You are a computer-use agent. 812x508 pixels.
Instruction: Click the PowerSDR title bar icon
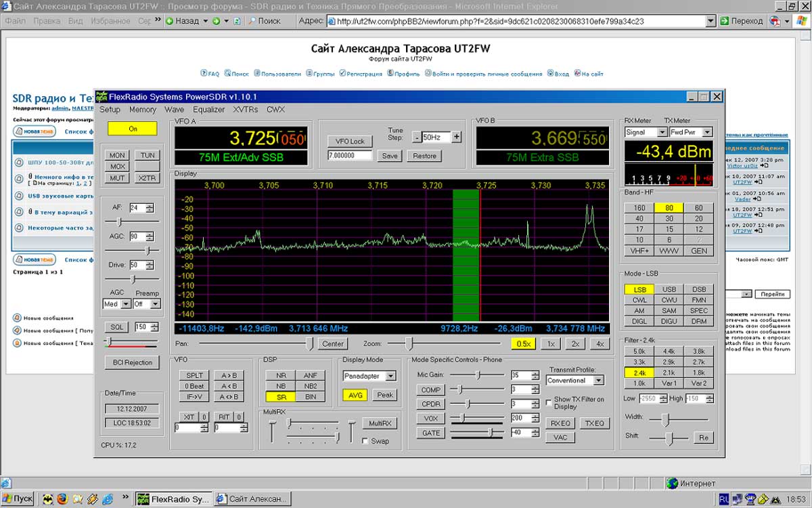click(101, 96)
